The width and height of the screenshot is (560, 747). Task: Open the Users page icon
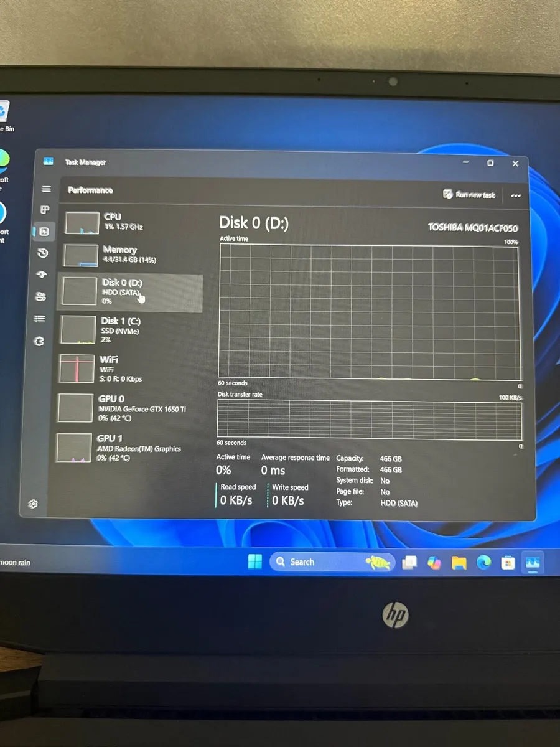pyautogui.click(x=40, y=297)
